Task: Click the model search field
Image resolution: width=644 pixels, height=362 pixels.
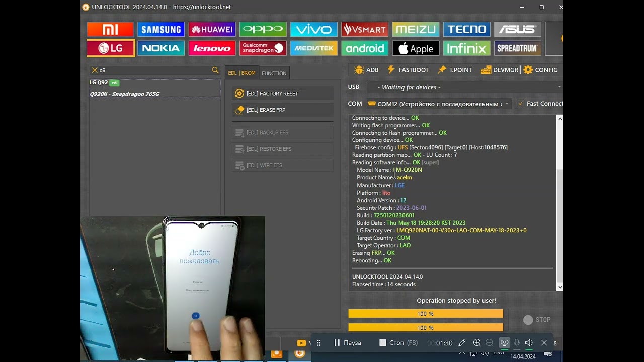Action: point(154,70)
